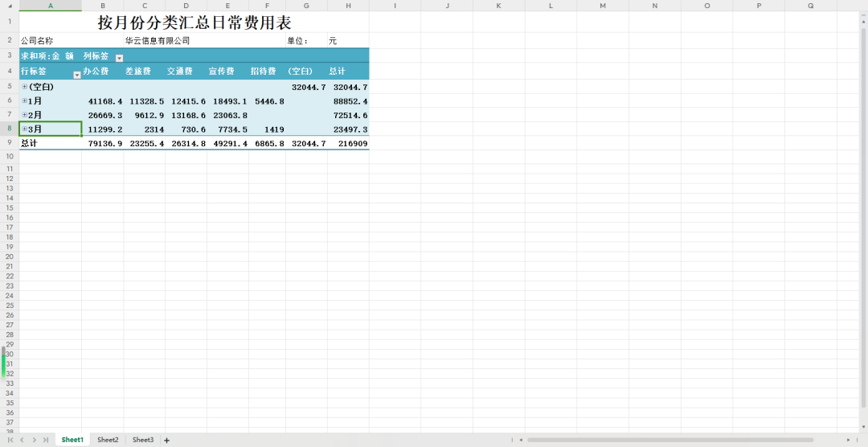Select the grand total cell 216909

click(x=348, y=143)
